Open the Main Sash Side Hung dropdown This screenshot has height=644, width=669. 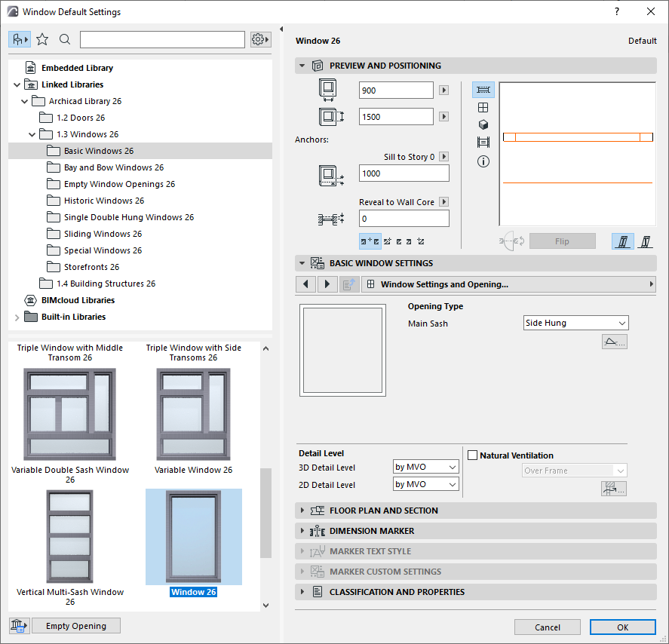(x=576, y=323)
